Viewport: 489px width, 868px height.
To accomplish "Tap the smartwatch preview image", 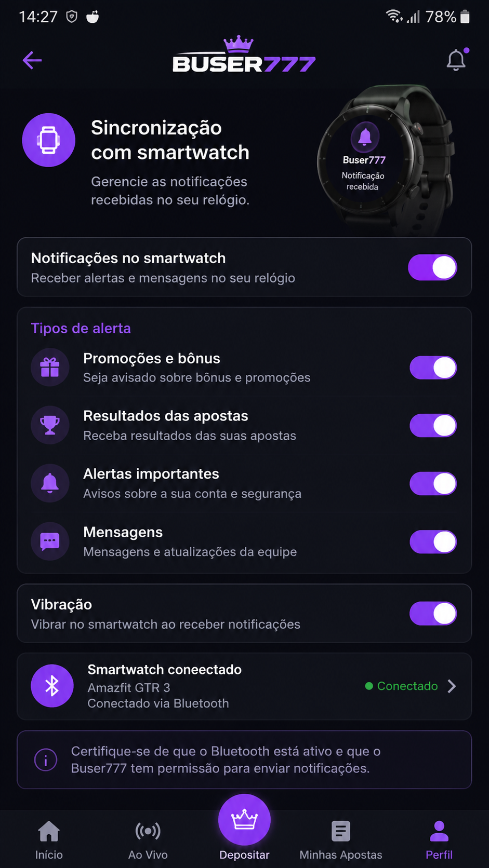I will pos(386,160).
